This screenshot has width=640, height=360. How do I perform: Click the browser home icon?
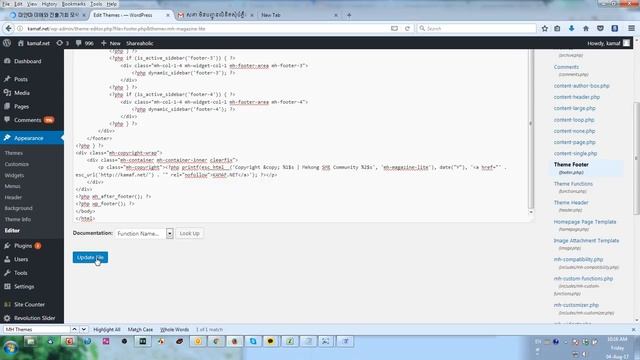586,28
